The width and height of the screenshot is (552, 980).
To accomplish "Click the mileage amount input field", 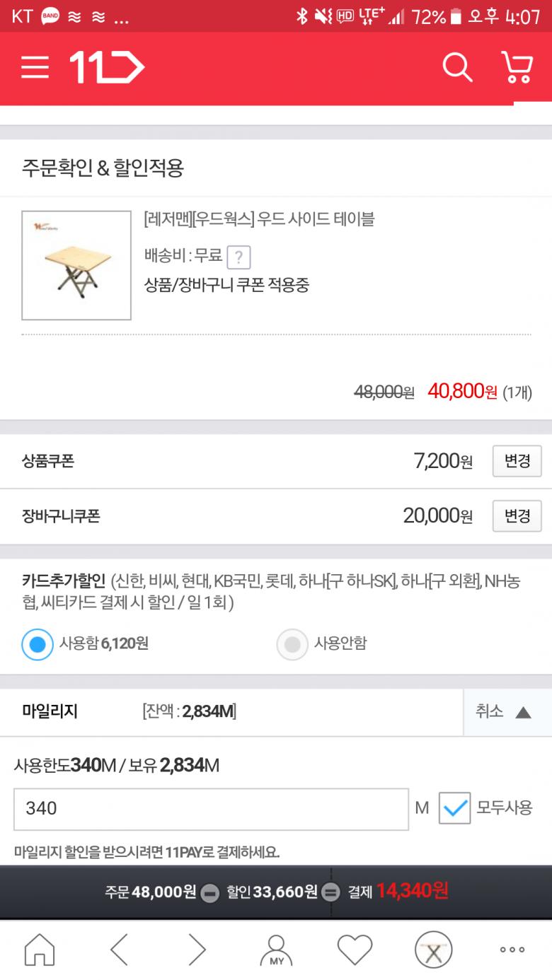I will tap(211, 809).
